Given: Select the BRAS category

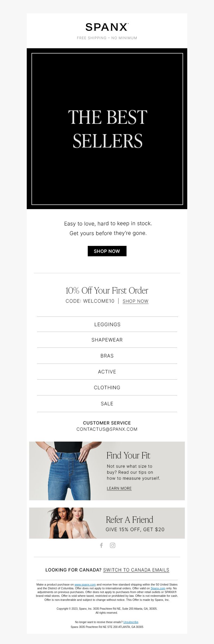Looking at the screenshot, I should [107, 356].
